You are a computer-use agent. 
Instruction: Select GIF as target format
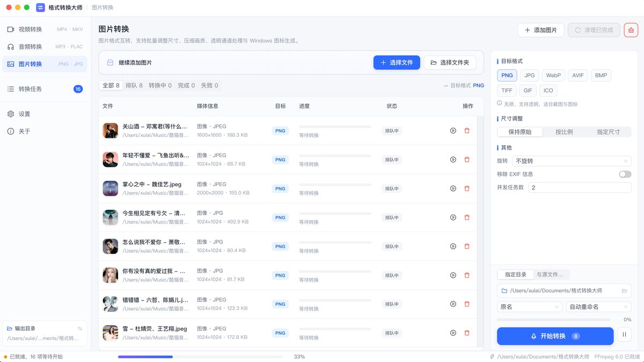(528, 91)
